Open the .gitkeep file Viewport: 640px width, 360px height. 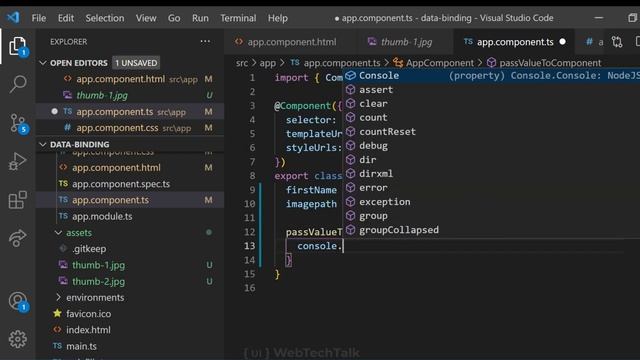click(x=130, y=249)
